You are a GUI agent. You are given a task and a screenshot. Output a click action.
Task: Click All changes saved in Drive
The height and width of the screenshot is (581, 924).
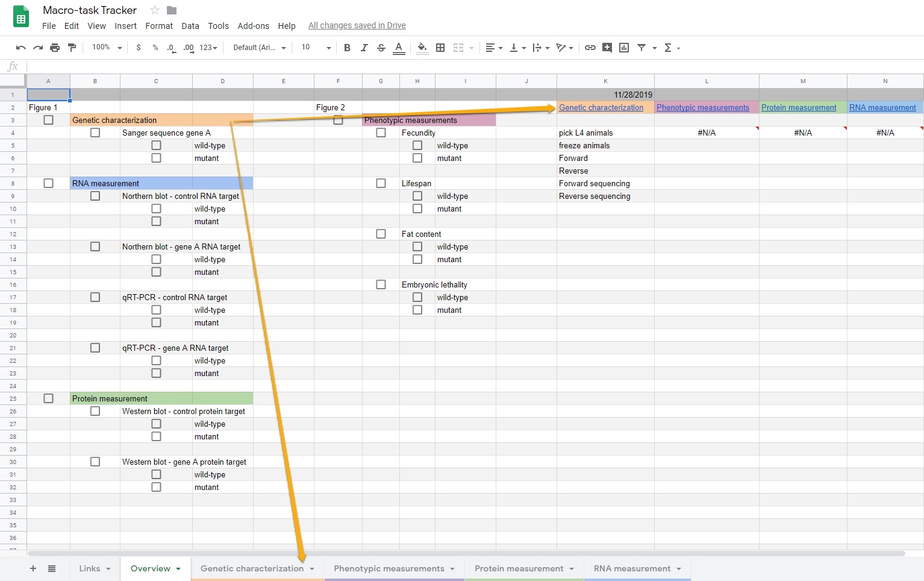[x=357, y=25]
